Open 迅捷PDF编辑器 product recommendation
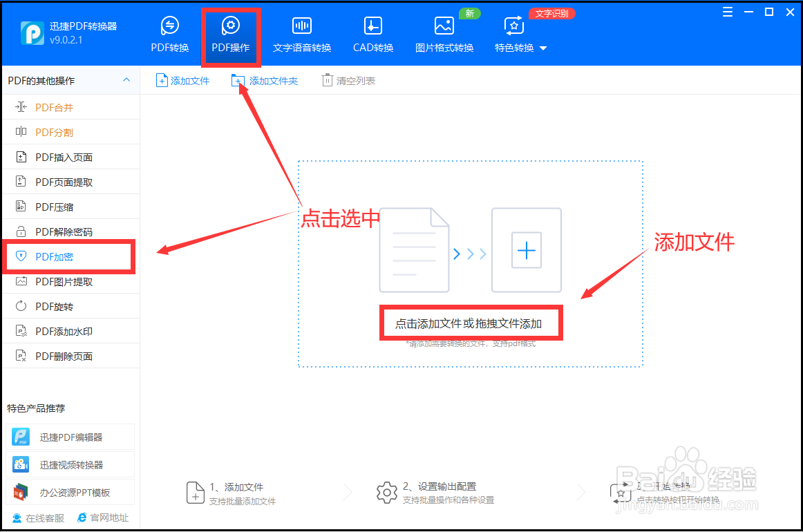This screenshot has width=803, height=532. pos(70,437)
